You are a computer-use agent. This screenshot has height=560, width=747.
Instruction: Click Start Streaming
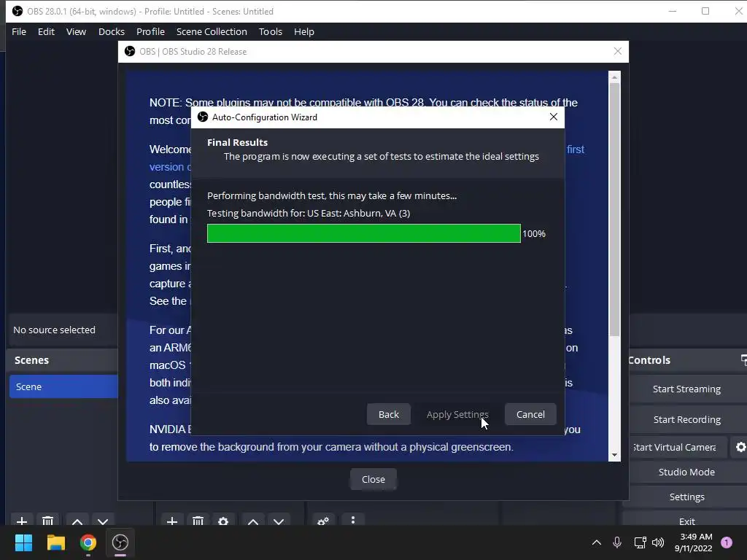pyautogui.click(x=686, y=389)
